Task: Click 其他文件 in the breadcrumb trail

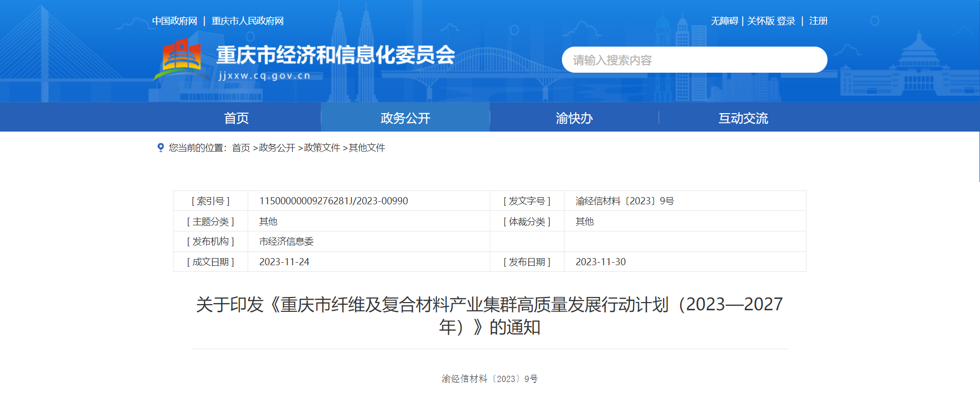Action: click(367, 148)
